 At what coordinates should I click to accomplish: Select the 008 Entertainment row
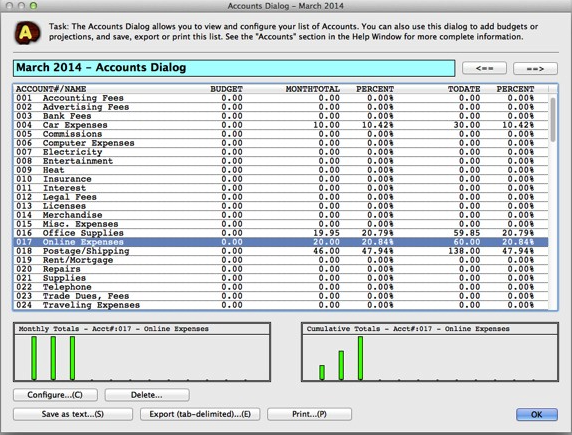[x=281, y=161]
